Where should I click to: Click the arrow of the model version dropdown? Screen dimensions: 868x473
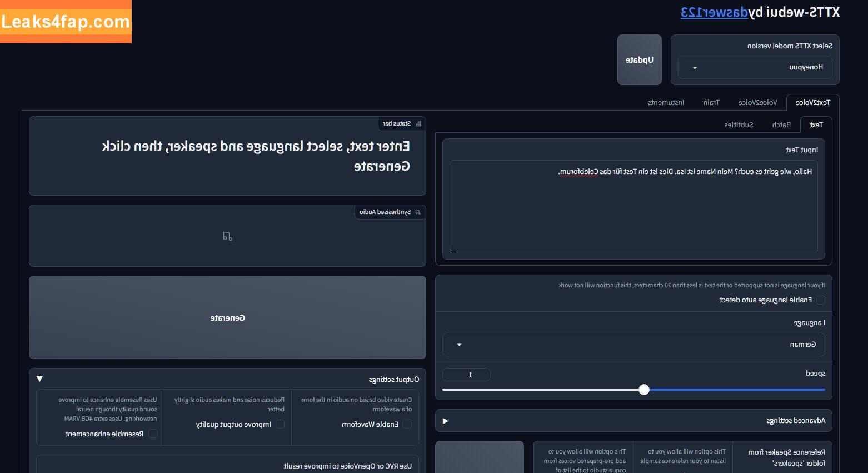click(695, 68)
